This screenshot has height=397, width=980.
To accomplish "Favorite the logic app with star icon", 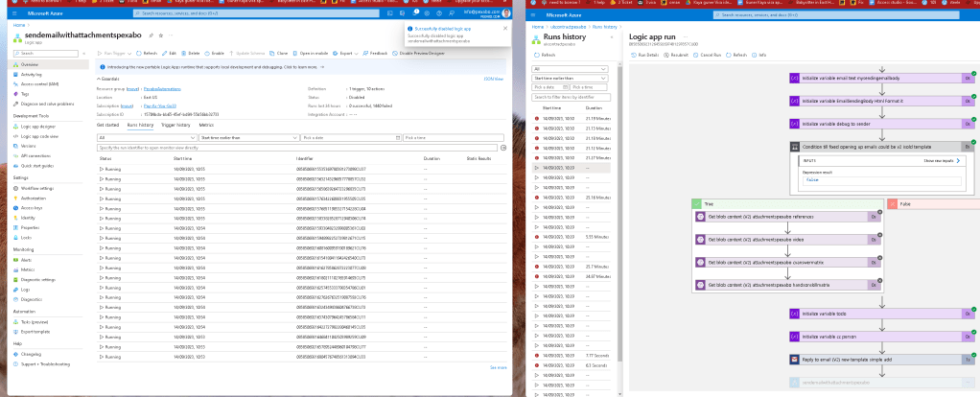I will point(161,35).
